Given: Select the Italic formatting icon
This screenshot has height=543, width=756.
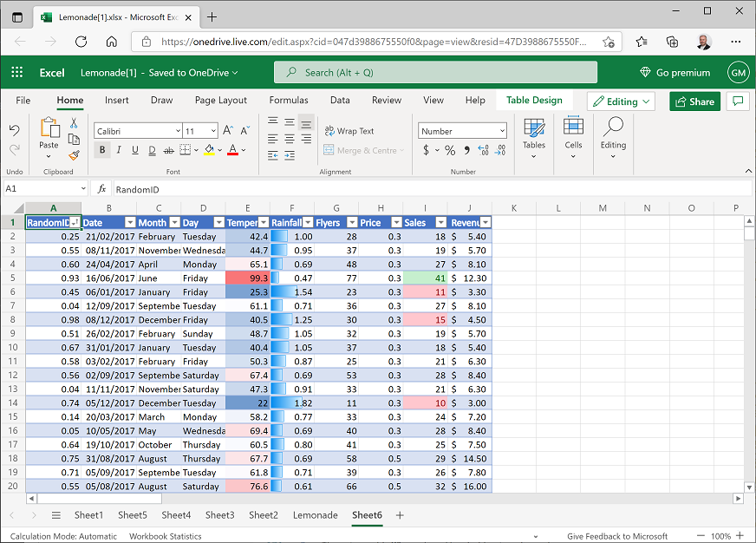Looking at the screenshot, I should pyautogui.click(x=119, y=150).
